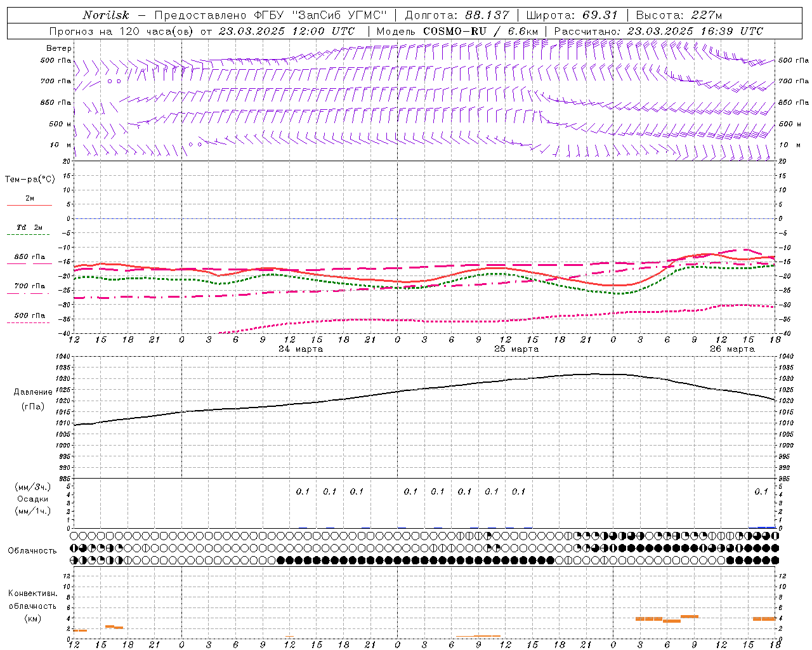Click the 'Облачность' cloudiness label

pyautogui.click(x=32, y=551)
